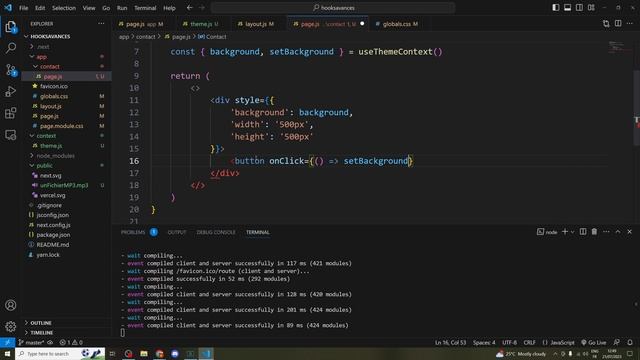Close the terminal panel

click(629, 232)
